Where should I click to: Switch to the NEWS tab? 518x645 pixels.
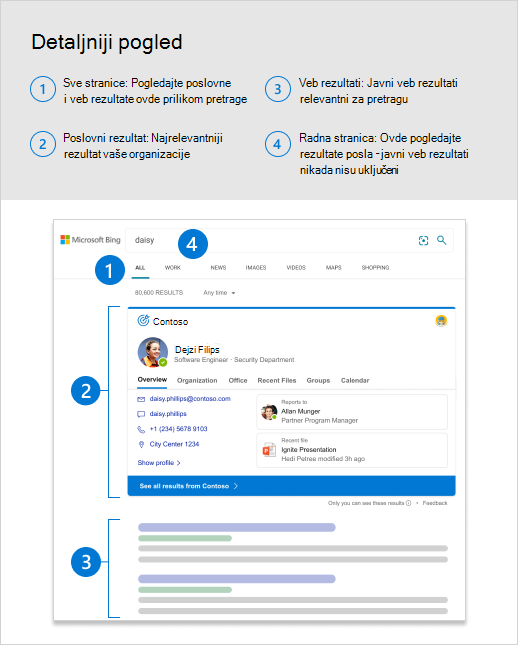218,268
